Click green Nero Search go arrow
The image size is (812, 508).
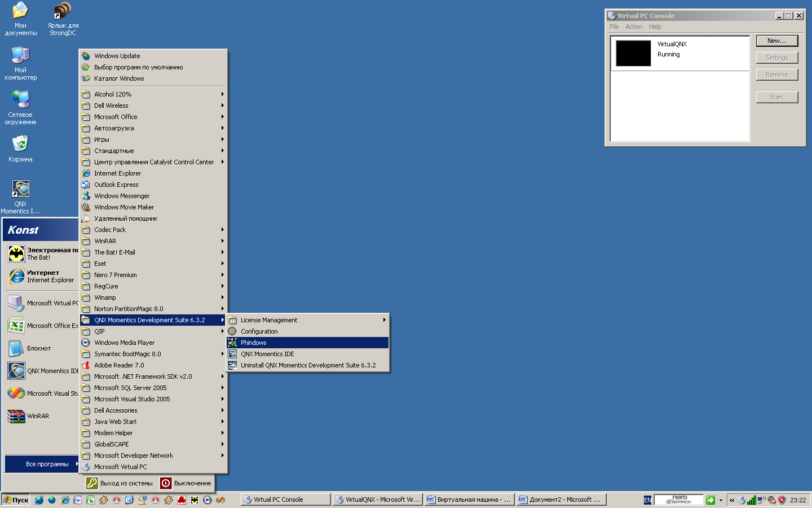point(710,500)
